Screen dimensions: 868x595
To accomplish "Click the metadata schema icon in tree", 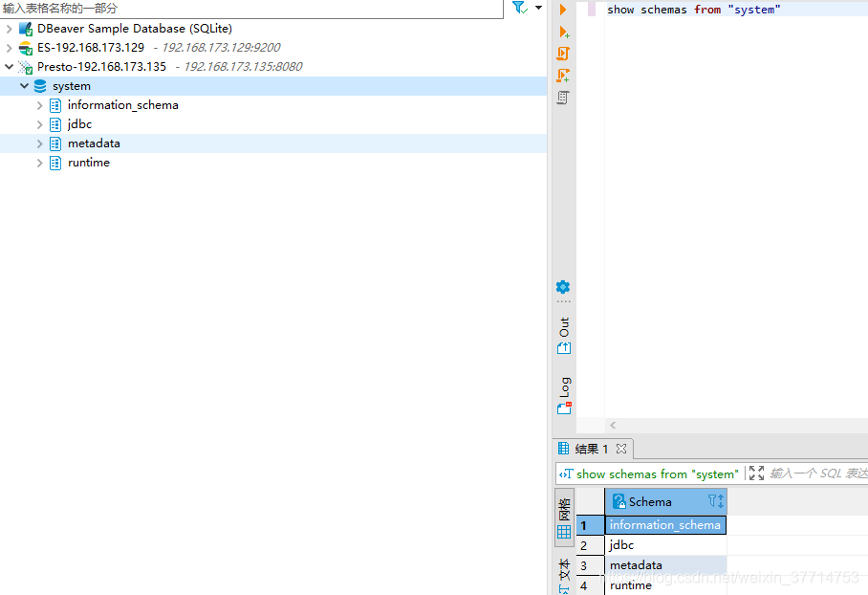I will pyautogui.click(x=55, y=143).
